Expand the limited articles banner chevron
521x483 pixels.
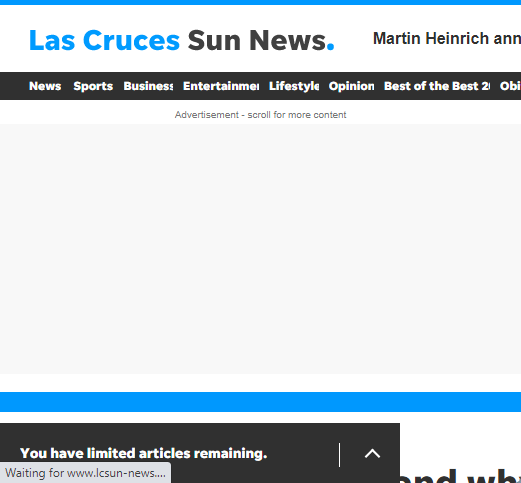[x=372, y=453]
